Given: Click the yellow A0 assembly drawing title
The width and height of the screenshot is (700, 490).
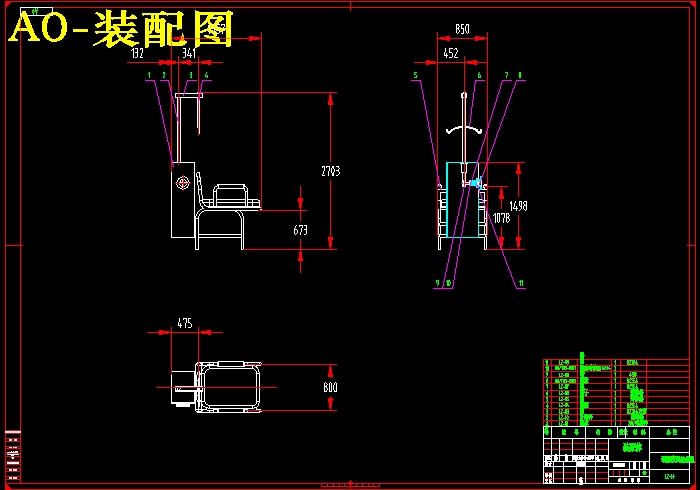Looking at the screenshot, I should coord(121,30).
